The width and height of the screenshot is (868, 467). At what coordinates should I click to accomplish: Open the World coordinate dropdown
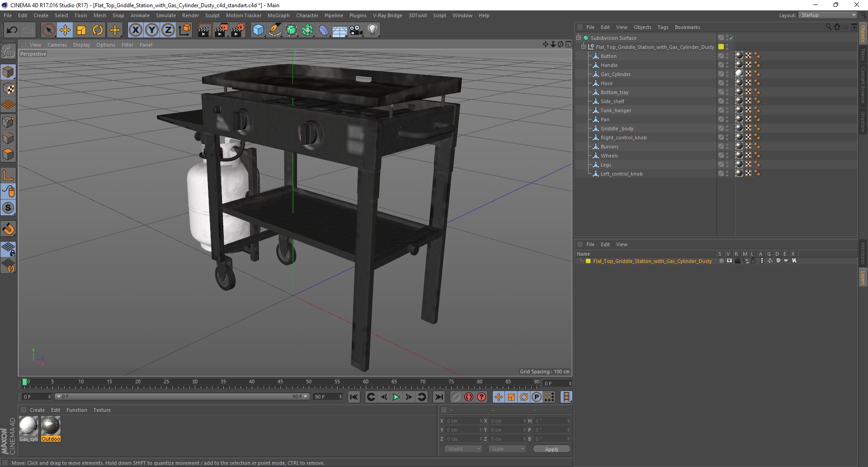click(464, 449)
